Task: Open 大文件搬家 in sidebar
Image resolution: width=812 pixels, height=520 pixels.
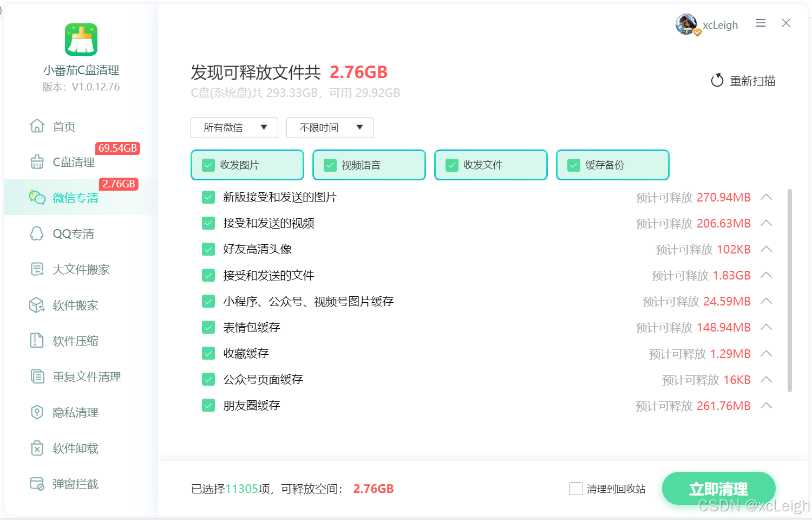Action: [x=81, y=269]
